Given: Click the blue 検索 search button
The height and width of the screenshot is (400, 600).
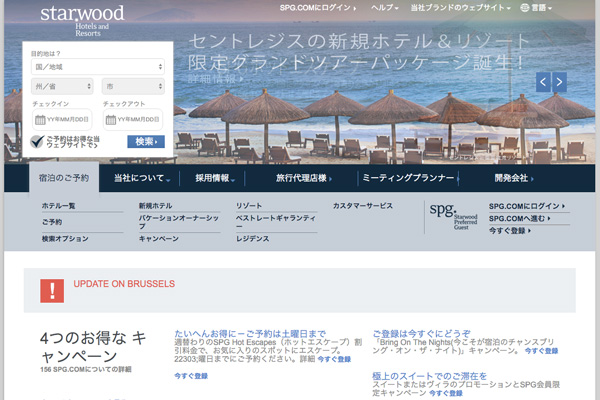Looking at the screenshot, I should point(146,142).
